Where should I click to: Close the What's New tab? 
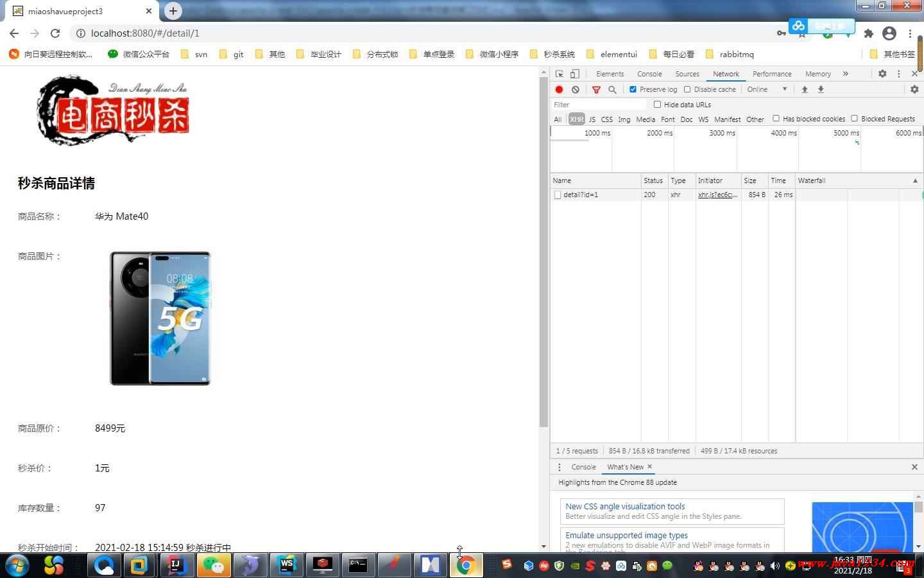649,467
